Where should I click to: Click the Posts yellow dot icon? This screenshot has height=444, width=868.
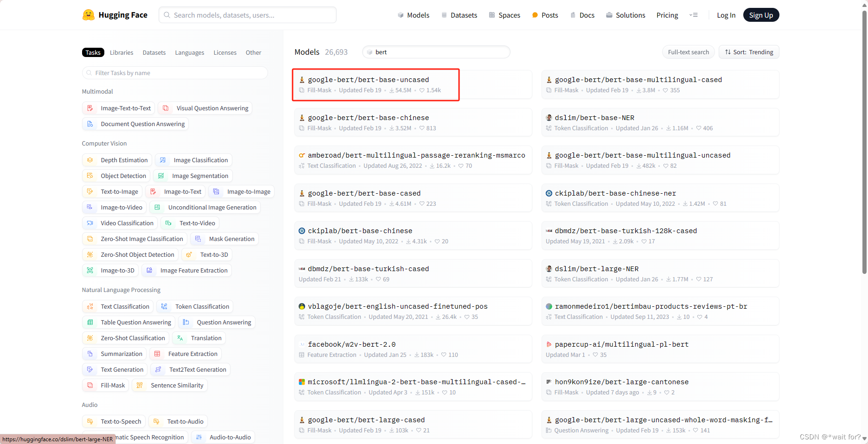pyautogui.click(x=535, y=15)
